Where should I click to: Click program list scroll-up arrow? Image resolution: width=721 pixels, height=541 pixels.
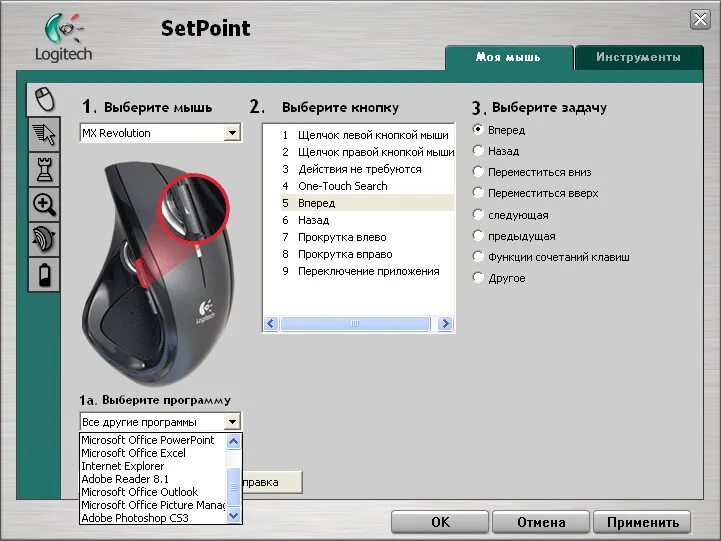pyautogui.click(x=234, y=442)
